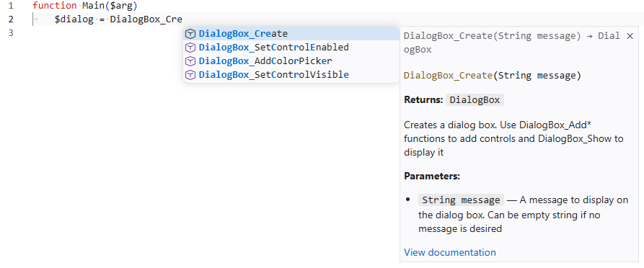
Task: Click the $arg parameter in Main
Action: 121,6
